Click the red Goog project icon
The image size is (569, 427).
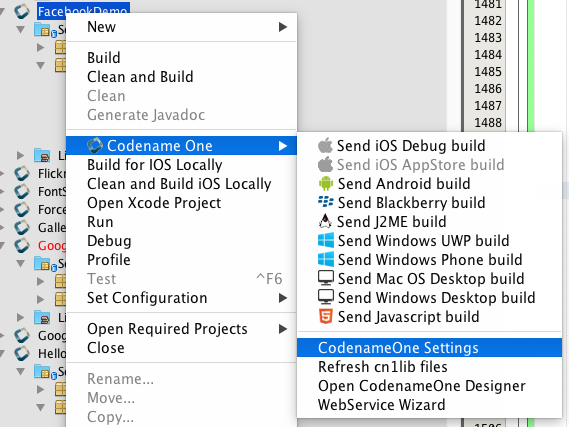click(22, 245)
